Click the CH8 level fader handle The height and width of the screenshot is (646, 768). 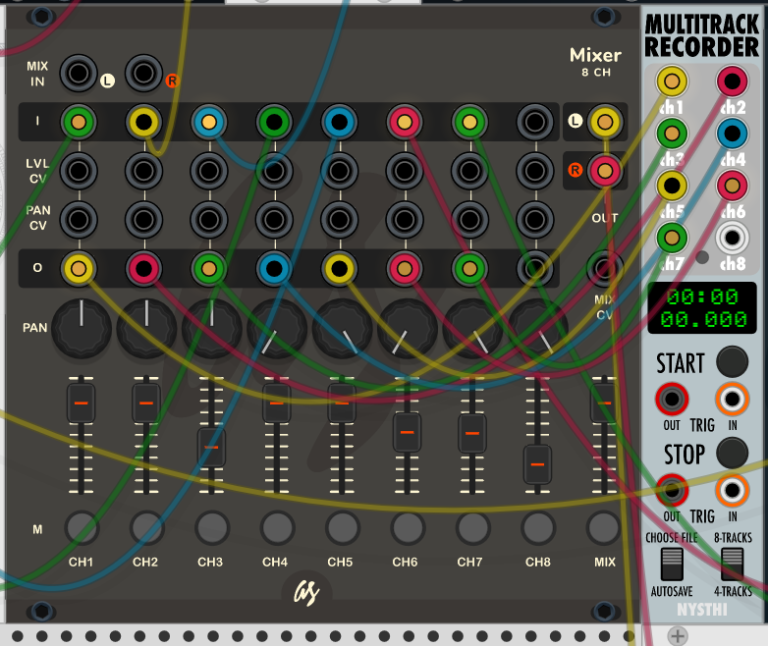click(538, 464)
